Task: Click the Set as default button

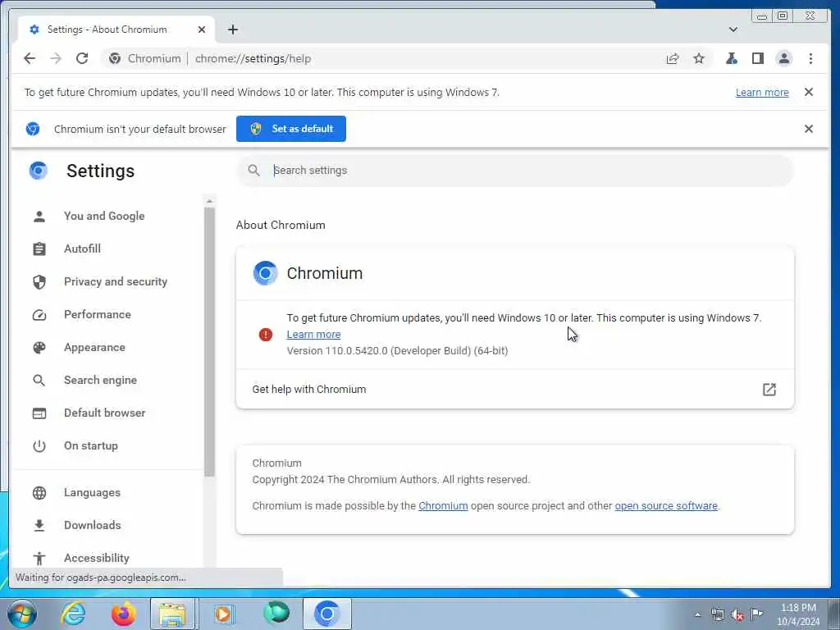Action: pyautogui.click(x=291, y=129)
